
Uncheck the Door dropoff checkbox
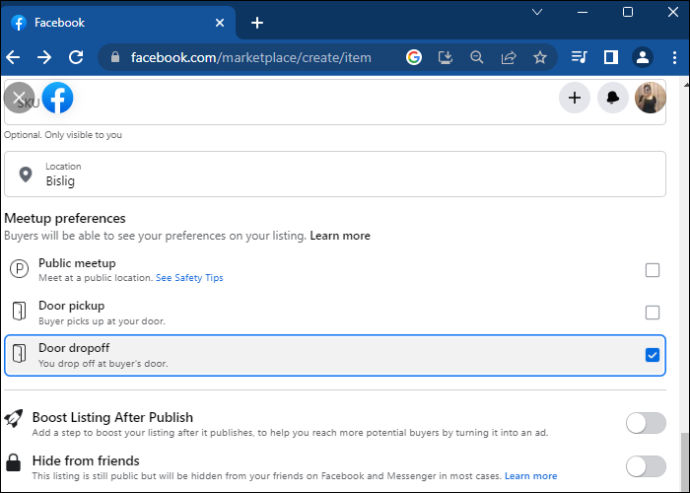(x=652, y=355)
